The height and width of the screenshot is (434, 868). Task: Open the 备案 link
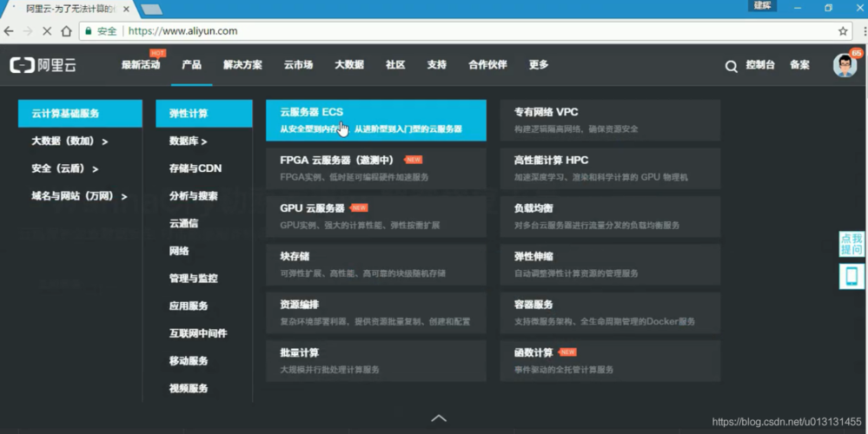tap(799, 65)
